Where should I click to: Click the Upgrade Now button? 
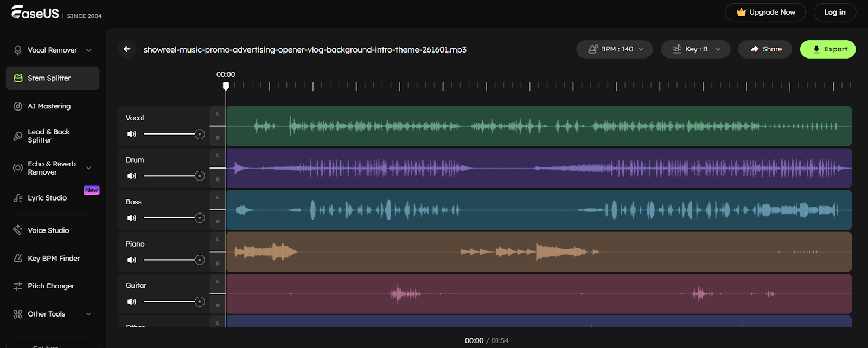click(x=765, y=12)
